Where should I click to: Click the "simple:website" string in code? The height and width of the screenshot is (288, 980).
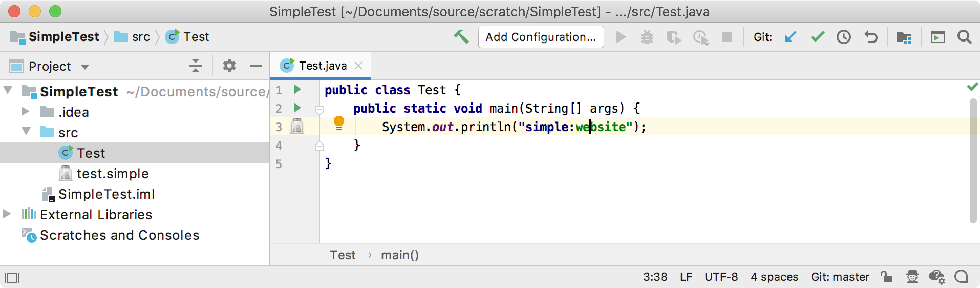coord(576,127)
